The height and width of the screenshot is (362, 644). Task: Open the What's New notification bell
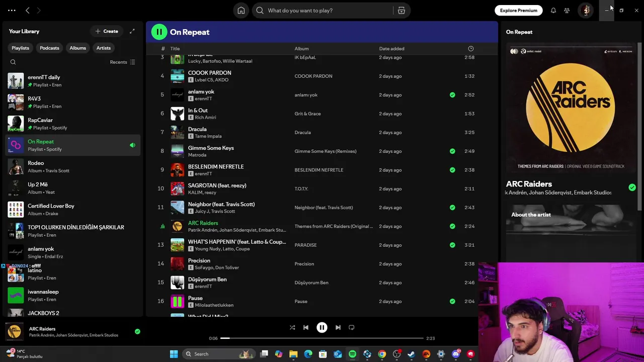pos(553,11)
